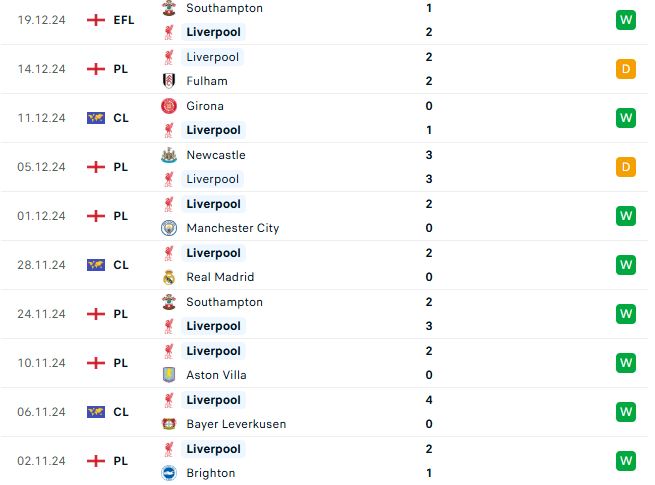The image size is (655, 485).
Task: Open match row dated 10.11.24
Action: pos(324,363)
